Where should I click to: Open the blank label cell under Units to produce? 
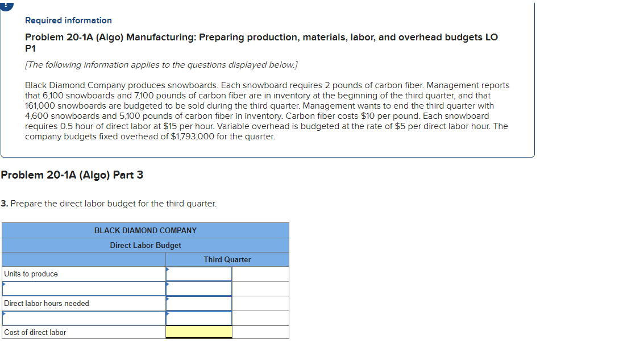(82, 288)
